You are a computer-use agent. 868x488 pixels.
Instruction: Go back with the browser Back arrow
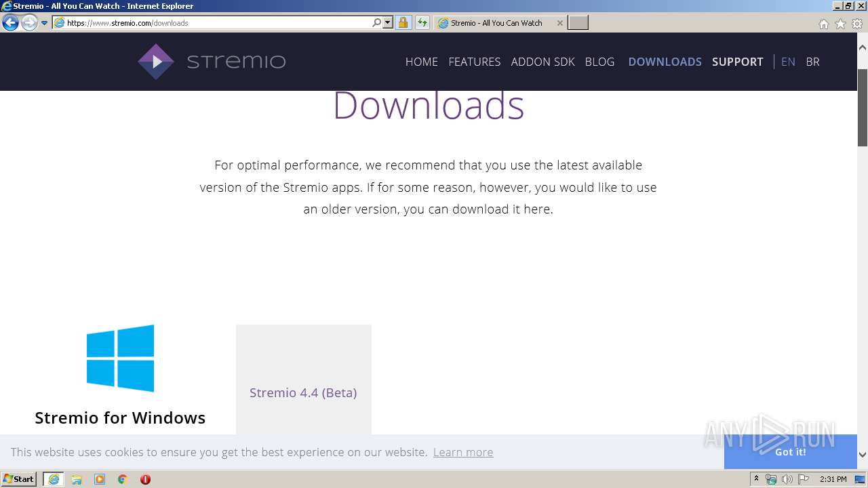tap(10, 22)
